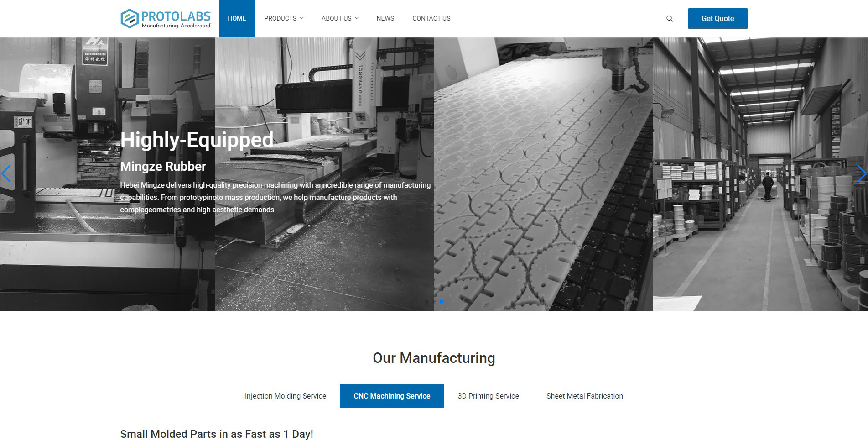
Task: Select the second gray carousel dot
Action: pos(434,302)
